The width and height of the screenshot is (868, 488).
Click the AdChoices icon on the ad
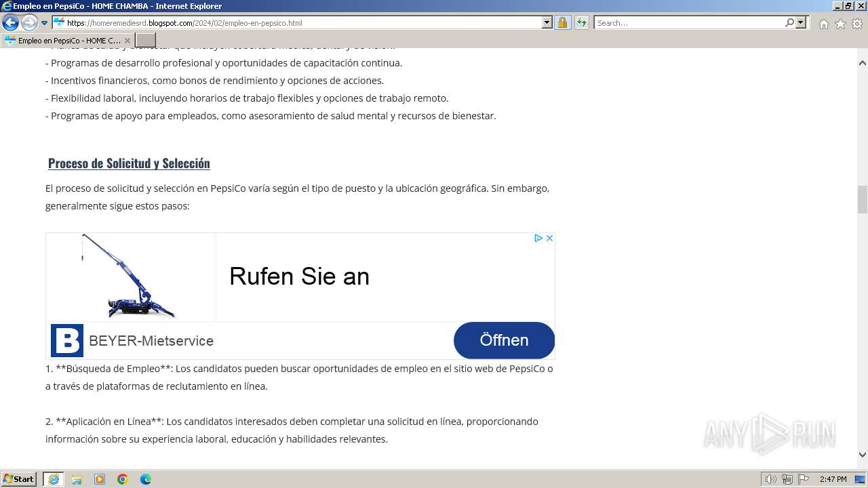538,238
